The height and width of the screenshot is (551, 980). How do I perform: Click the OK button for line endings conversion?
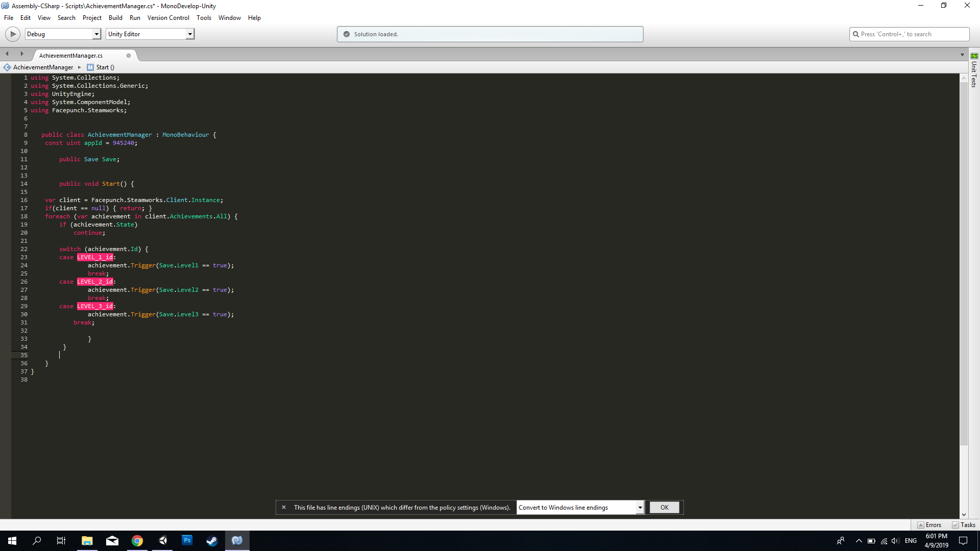click(x=664, y=507)
